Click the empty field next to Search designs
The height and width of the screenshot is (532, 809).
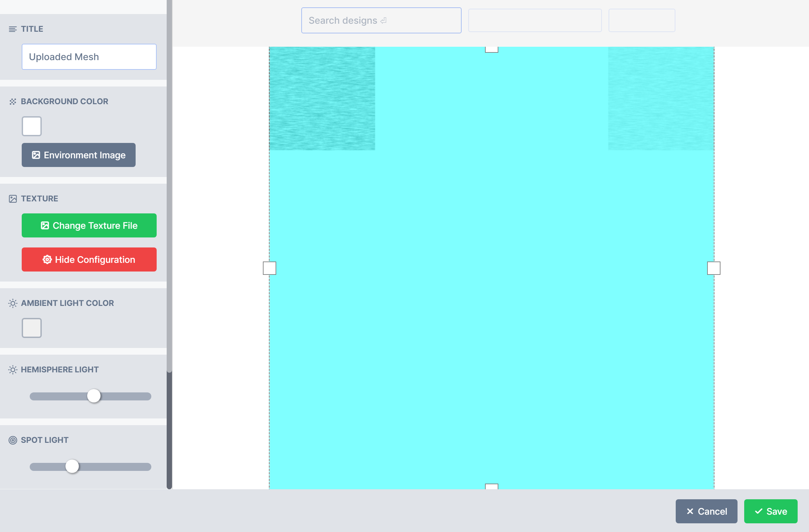535,20
